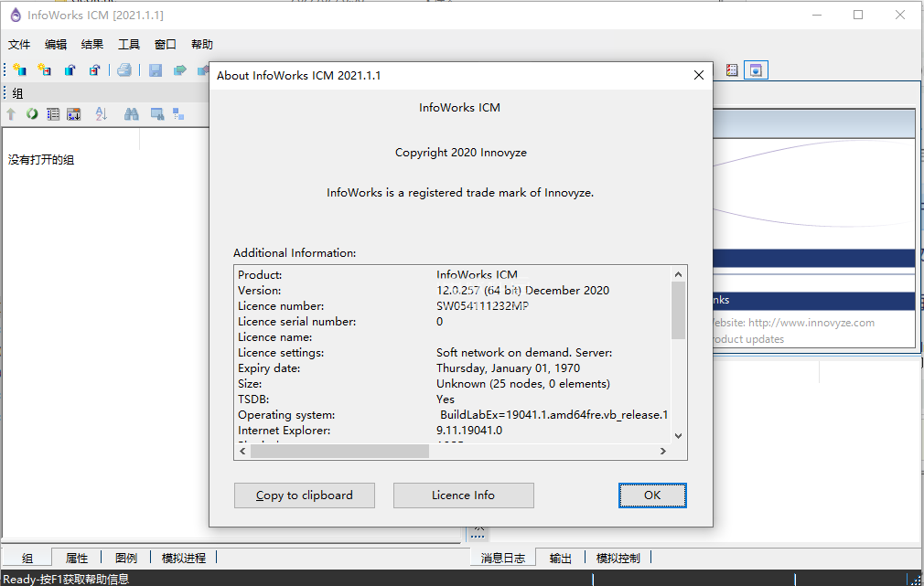Click the green arrow export icon
This screenshot has height=586, width=924.
(179, 70)
